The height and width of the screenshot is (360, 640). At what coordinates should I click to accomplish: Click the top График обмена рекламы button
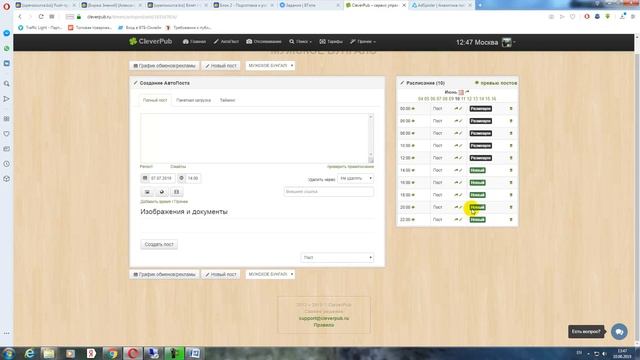[164, 66]
